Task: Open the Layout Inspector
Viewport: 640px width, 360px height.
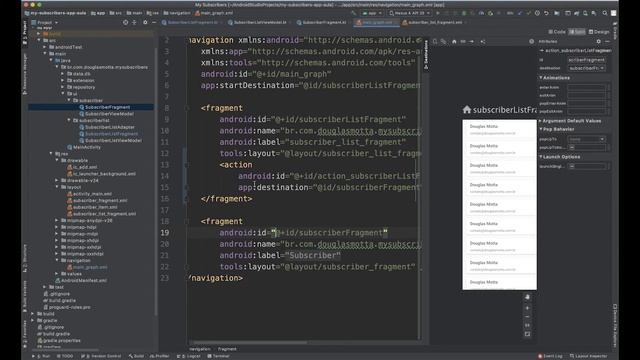Action: point(589,356)
